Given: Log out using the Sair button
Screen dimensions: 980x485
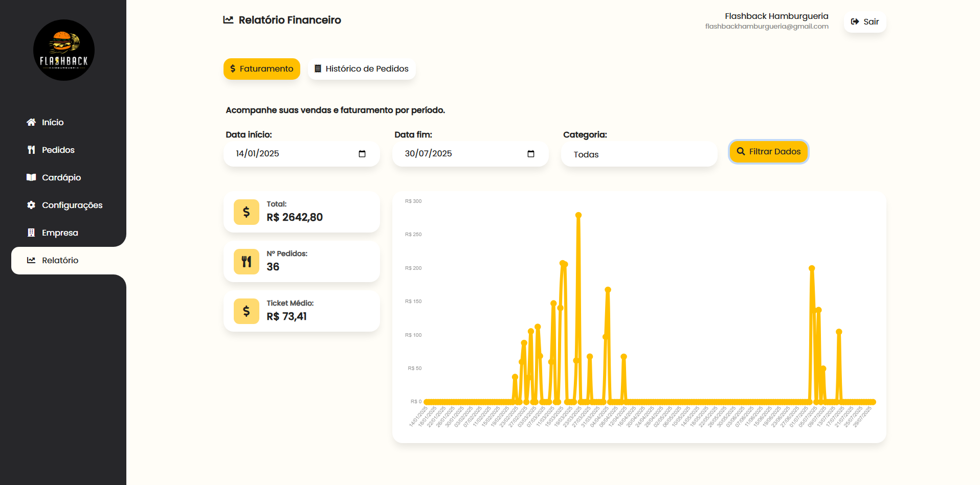Looking at the screenshot, I should (864, 22).
